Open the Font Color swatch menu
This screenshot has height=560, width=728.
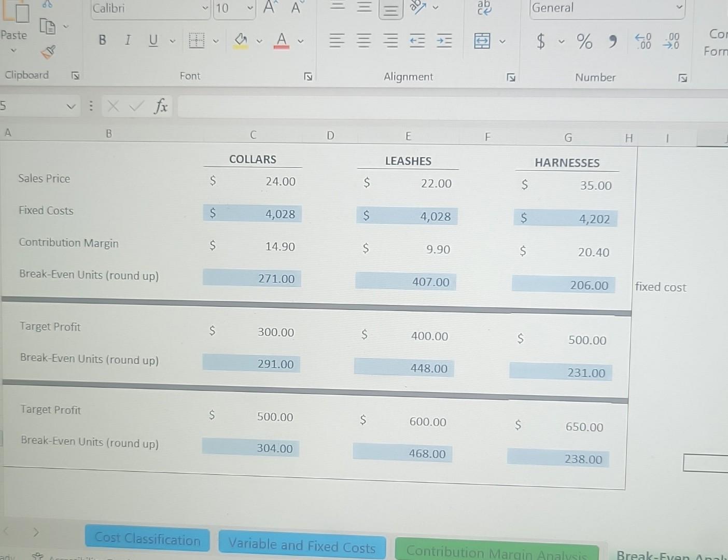300,41
